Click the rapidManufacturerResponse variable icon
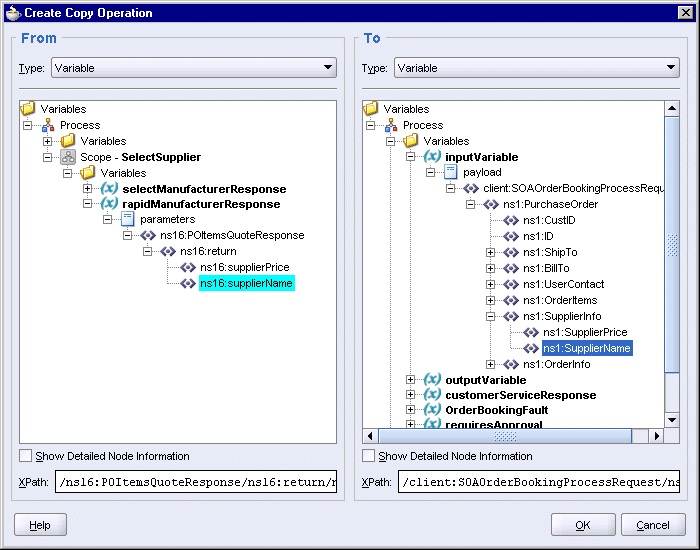The height and width of the screenshot is (550, 700). [109, 204]
